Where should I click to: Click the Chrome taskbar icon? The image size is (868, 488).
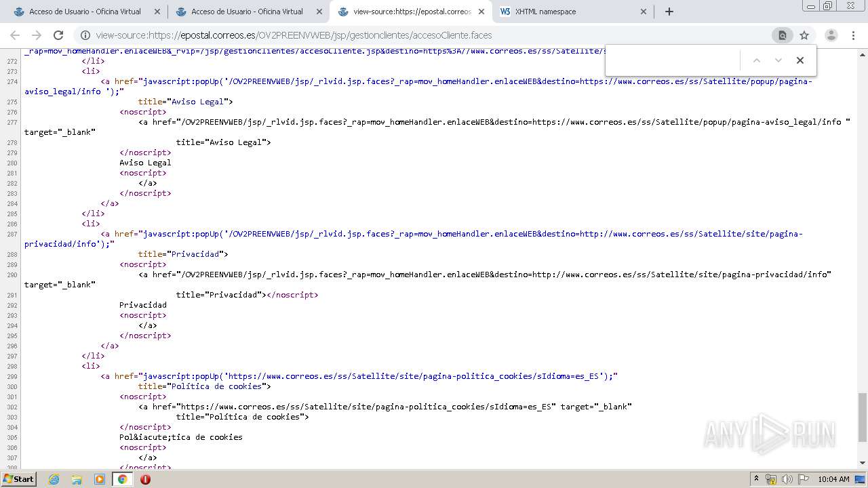pos(122,479)
